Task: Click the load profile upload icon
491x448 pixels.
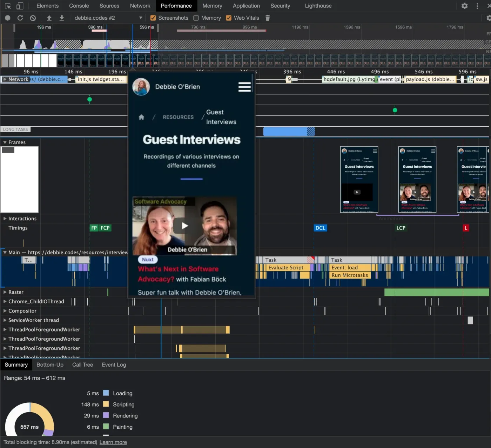Action: 49,18
